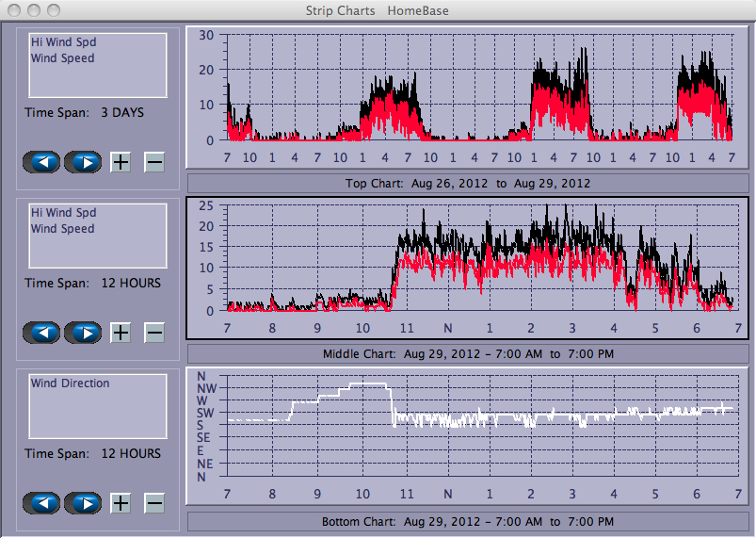Click middle chart minus button
Screen dimensions: 756x538
coord(154,333)
